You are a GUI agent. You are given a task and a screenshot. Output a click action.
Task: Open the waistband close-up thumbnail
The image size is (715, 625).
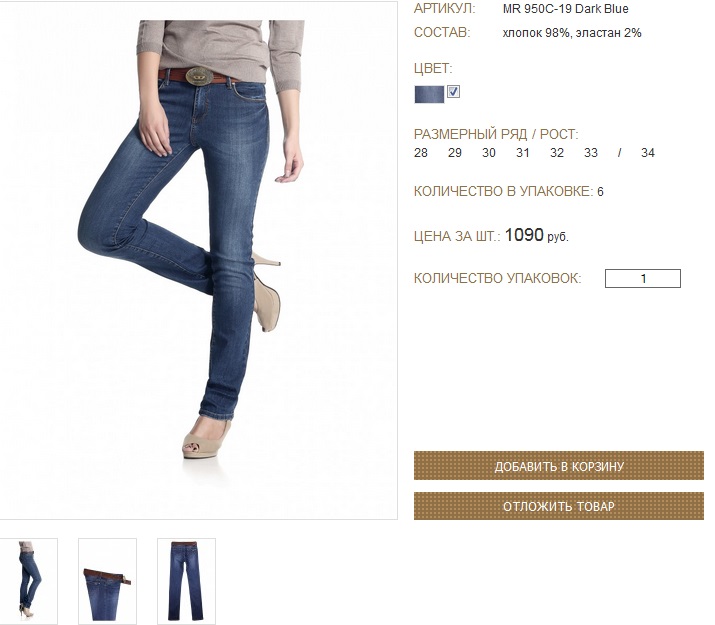pyautogui.click(x=107, y=581)
